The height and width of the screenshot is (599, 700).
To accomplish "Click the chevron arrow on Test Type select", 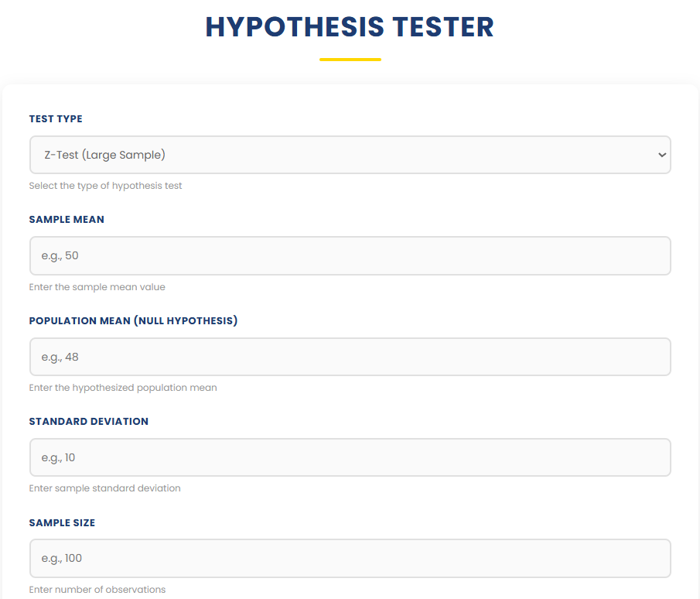I will coord(662,155).
